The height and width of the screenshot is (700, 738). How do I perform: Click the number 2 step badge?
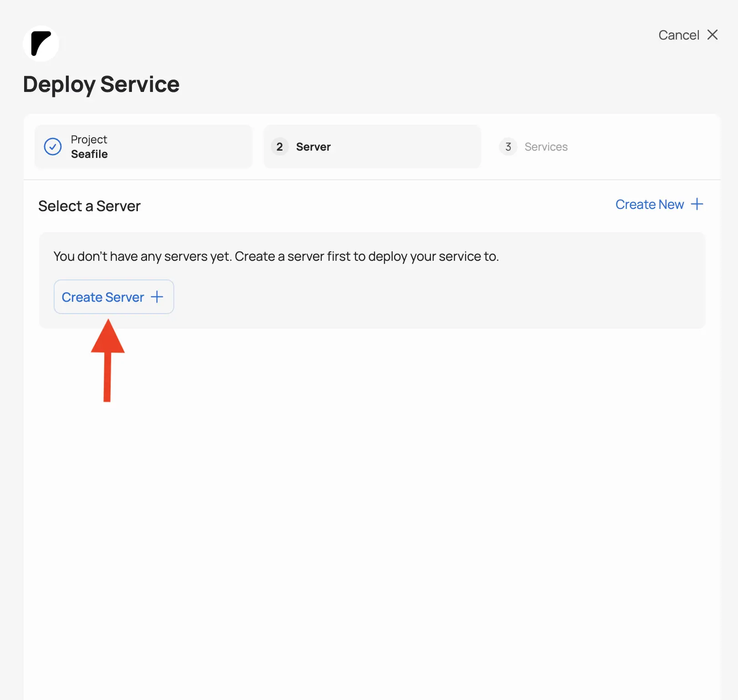(x=279, y=147)
